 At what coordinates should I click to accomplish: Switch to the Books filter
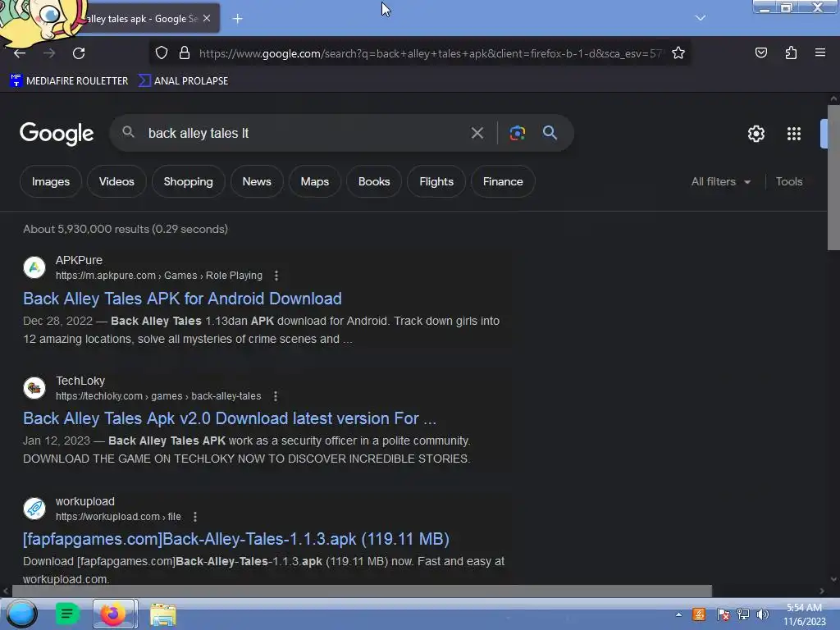pos(374,181)
